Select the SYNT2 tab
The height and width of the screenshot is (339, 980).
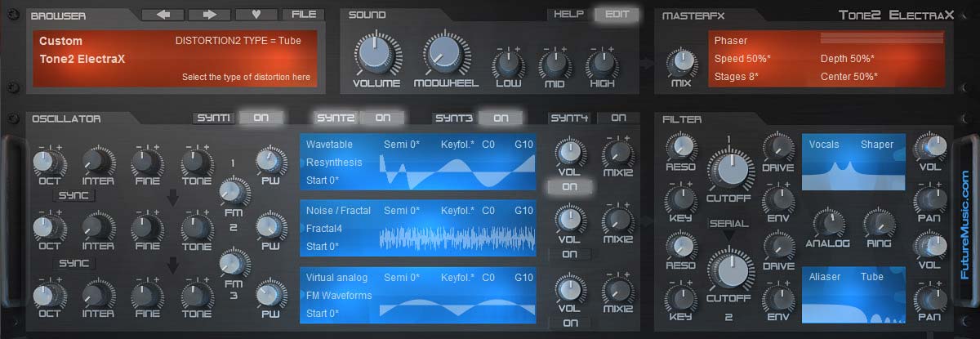pos(336,118)
